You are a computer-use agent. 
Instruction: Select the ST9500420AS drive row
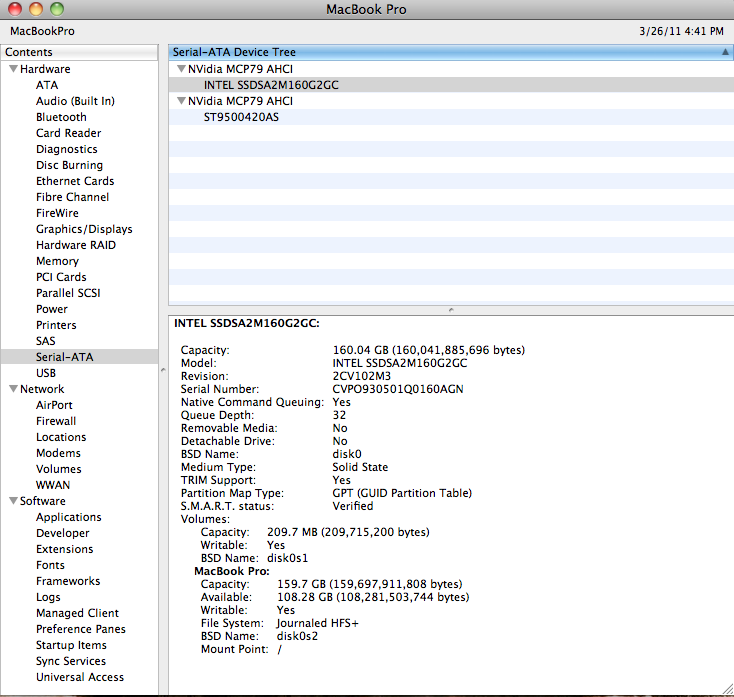point(451,117)
